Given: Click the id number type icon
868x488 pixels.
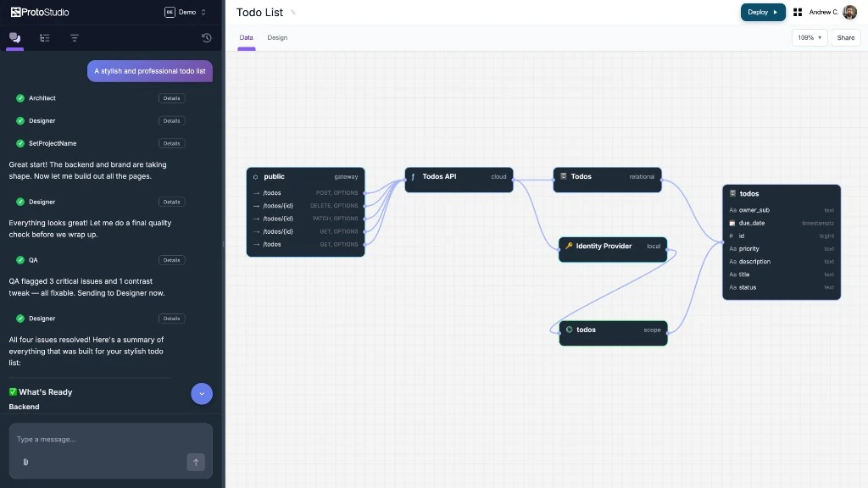Looking at the screenshot, I should [732, 236].
